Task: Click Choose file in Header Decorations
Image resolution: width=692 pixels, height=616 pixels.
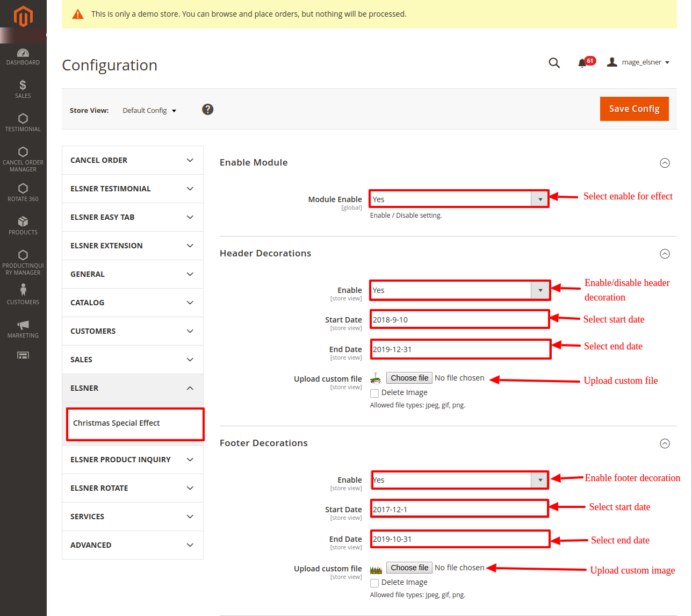Action: (x=409, y=378)
